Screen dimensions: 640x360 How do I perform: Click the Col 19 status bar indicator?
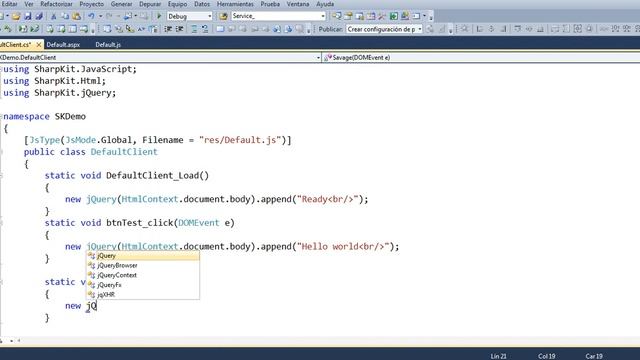[x=547, y=356]
